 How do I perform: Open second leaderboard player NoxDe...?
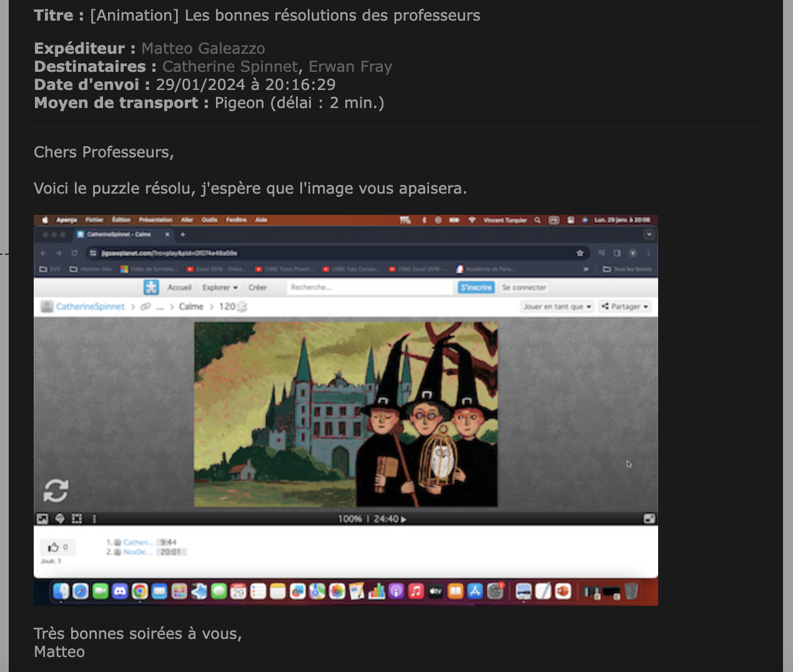pyautogui.click(x=137, y=552)
